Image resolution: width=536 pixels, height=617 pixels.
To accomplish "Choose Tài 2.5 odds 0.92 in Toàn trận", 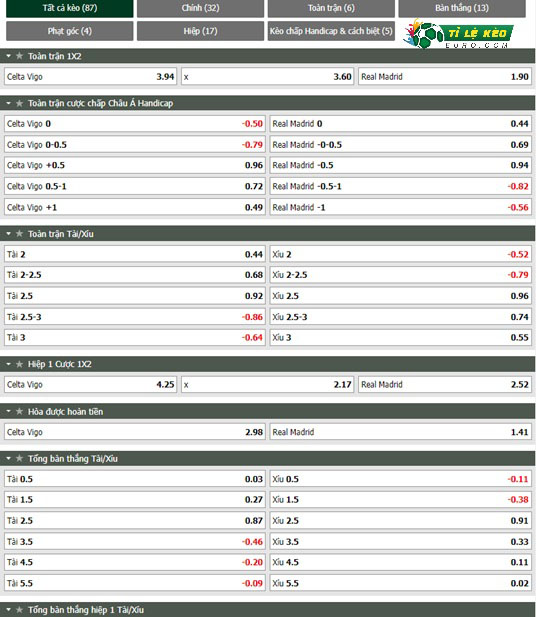I will tap(135, 296).
